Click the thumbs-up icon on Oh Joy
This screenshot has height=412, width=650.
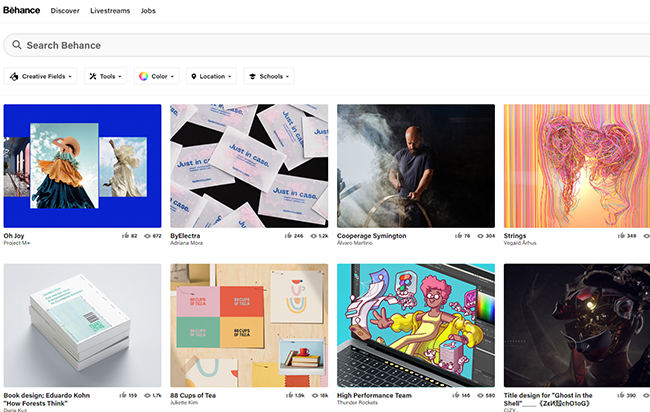click(126, 235)
